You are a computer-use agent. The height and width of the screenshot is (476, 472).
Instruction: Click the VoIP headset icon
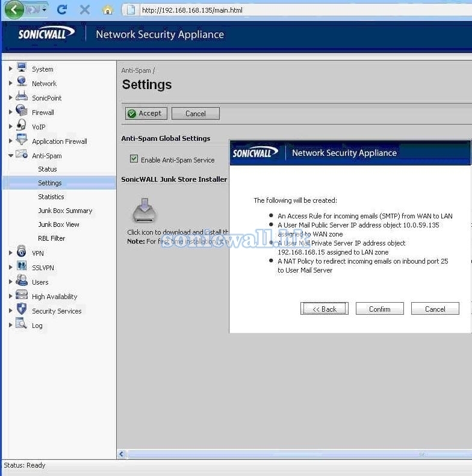coord(22,125)
